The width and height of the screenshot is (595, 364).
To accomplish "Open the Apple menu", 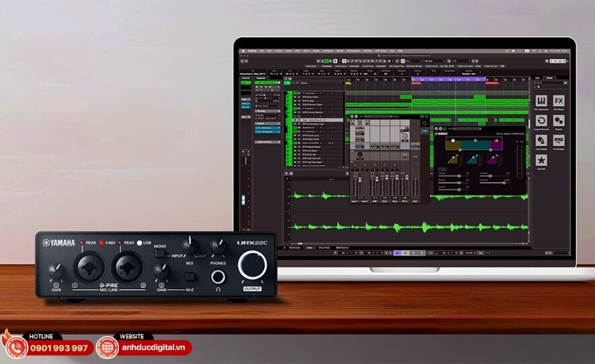I will (x=244, y=50).
